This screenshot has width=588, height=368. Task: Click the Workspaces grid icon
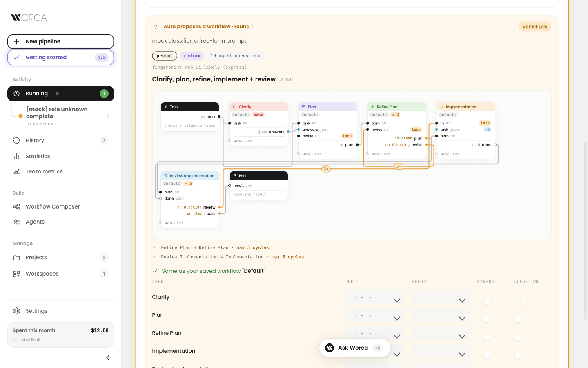[16, 274]
